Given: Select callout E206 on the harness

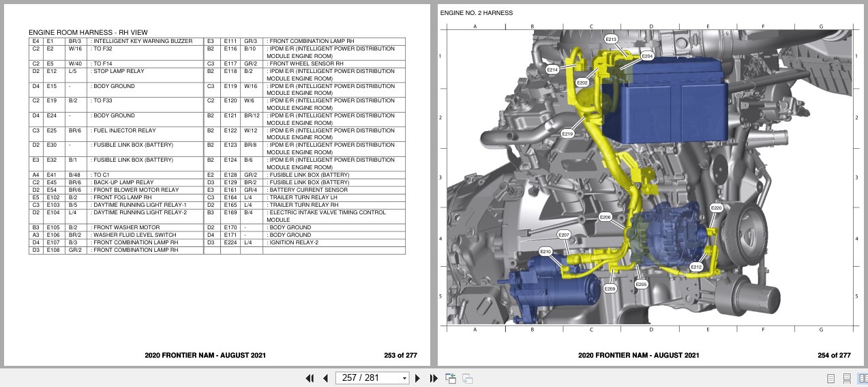Looking at the screenshot, I should 605,217.
